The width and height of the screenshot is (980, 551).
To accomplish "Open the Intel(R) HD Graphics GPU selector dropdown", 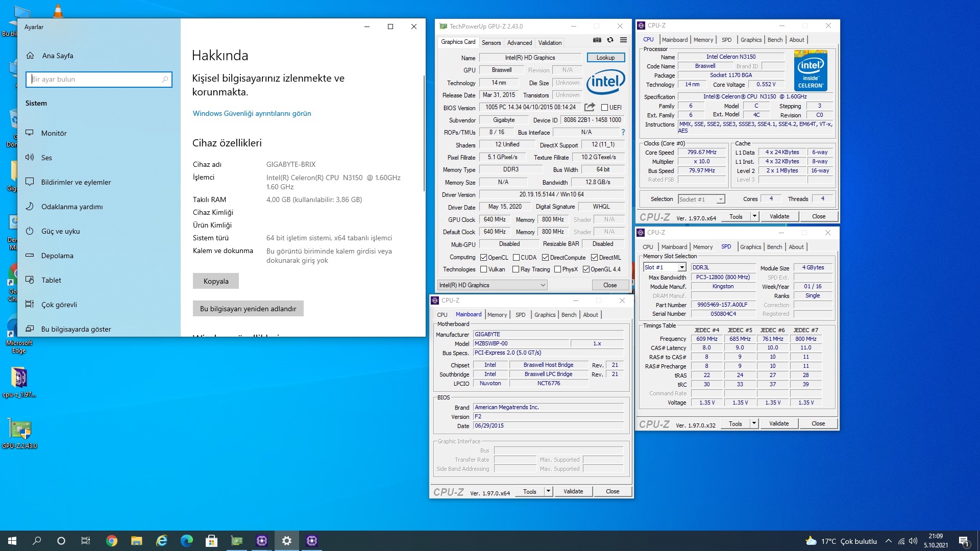I will click(x=493, y=285).
